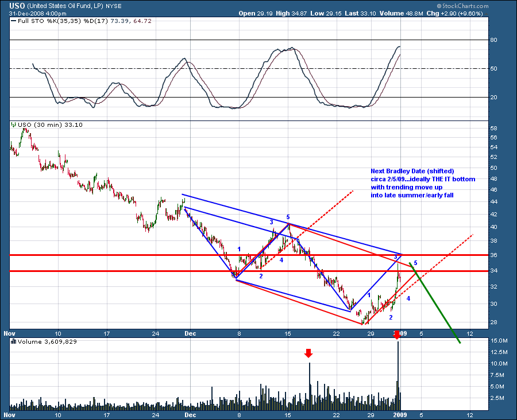The image size is (517, 420).
Task: Click the 20 level on stochastic axis
Action: (x=494, y=97)
